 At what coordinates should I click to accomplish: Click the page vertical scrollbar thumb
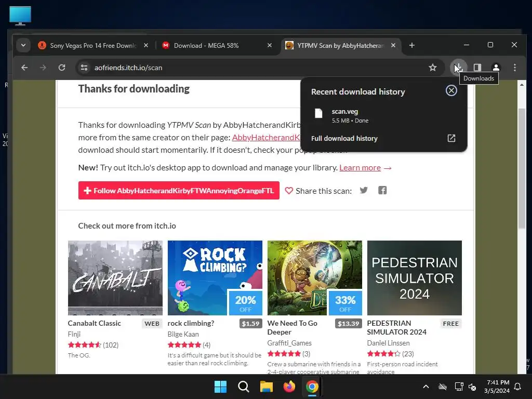[522, 168]
